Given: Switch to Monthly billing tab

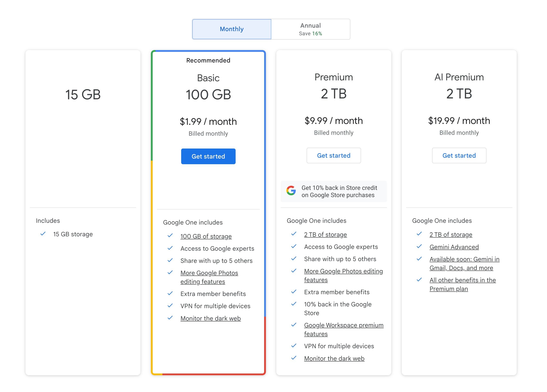Looking at the screenshot, I should (231, 29).
